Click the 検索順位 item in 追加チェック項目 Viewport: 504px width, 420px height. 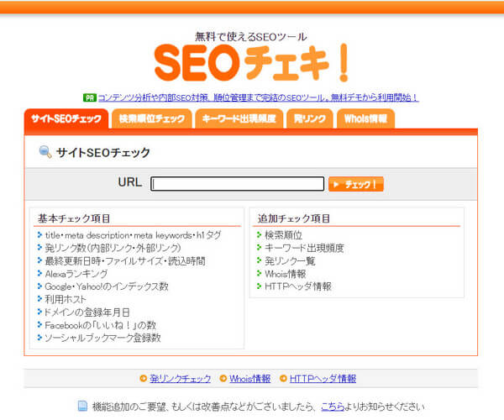pyautogui.click(x=284, y=235)
